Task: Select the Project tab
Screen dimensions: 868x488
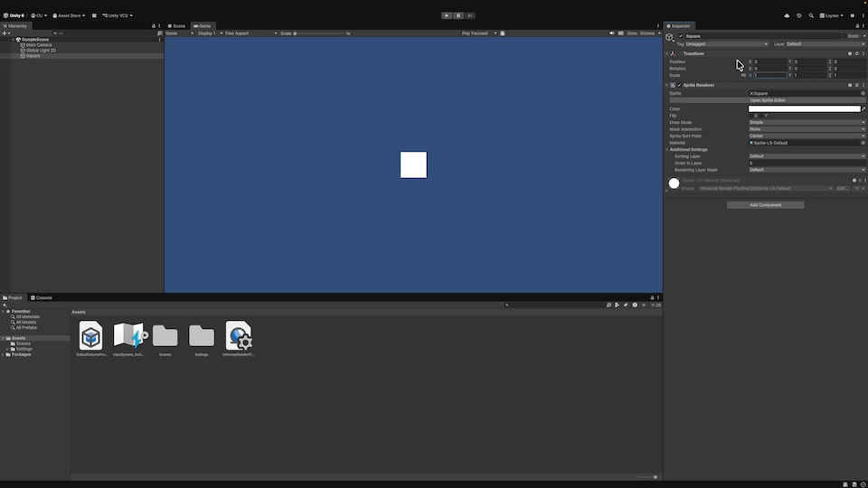Action: (x=13, y=297)
